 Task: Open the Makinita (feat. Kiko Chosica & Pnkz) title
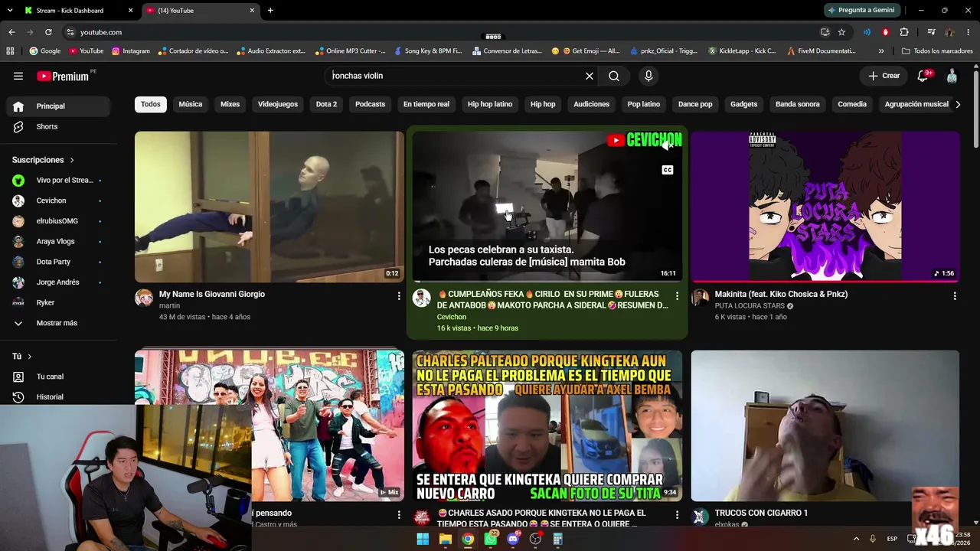[x=781, y=294]
